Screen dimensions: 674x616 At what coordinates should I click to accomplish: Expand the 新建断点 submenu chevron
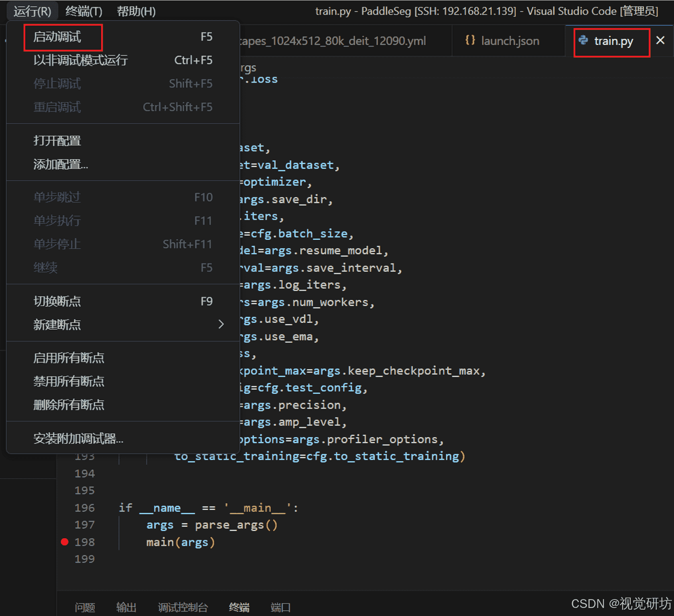[x=221, y=324]
